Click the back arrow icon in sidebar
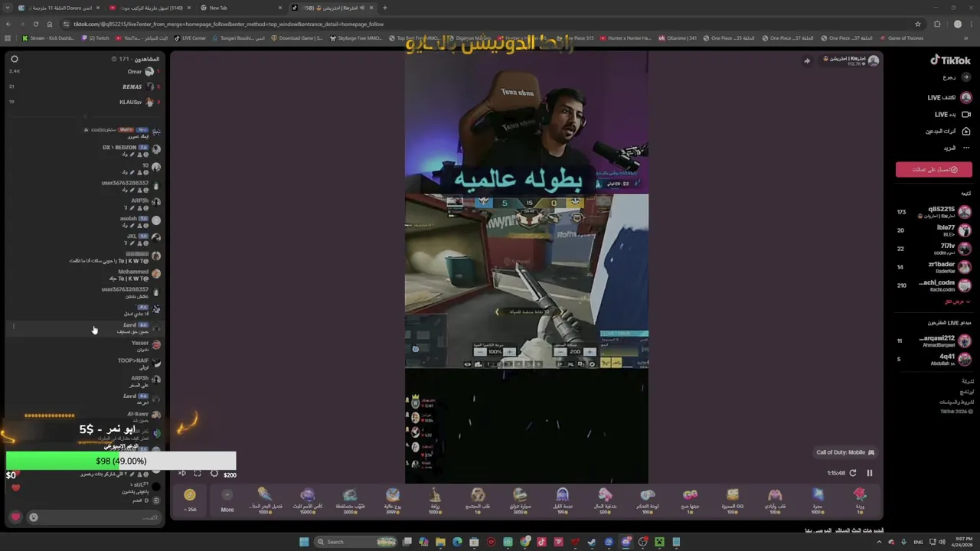This screenshot has height=551, width=980. (966, 77)
